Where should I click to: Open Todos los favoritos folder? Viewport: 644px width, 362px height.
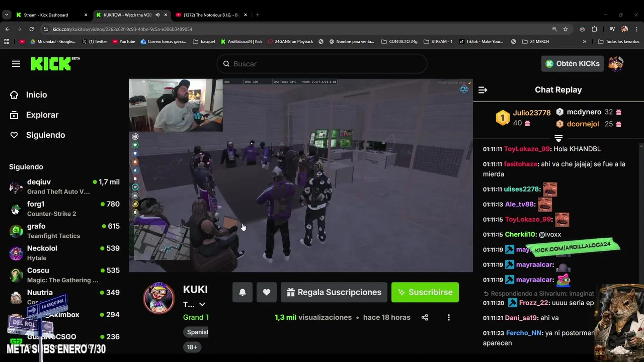(x=619, y=42)
